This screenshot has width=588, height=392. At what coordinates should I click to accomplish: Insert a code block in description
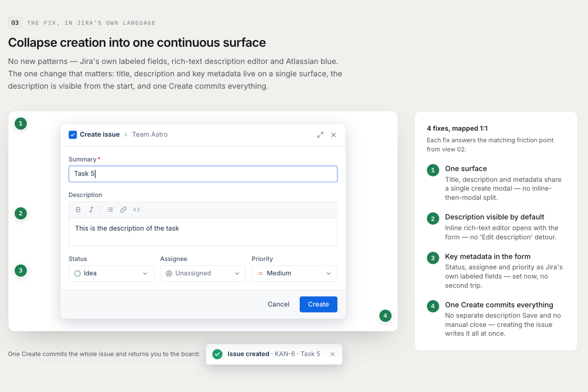point(136,209)
